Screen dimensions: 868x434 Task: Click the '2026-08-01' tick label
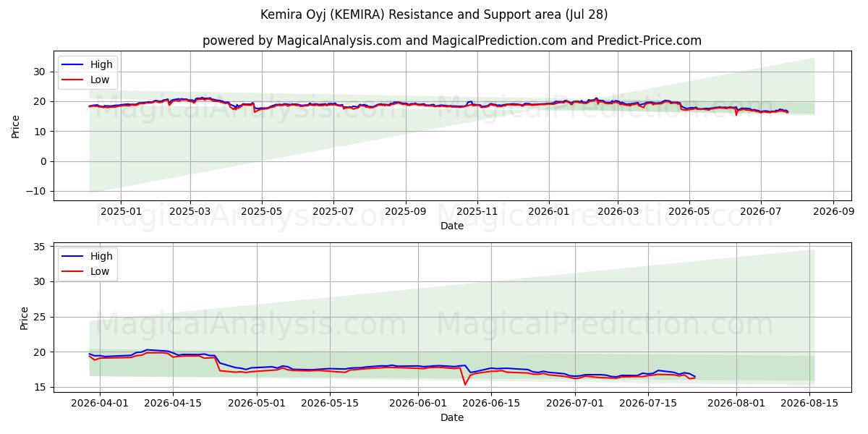(x=737, y=403)
